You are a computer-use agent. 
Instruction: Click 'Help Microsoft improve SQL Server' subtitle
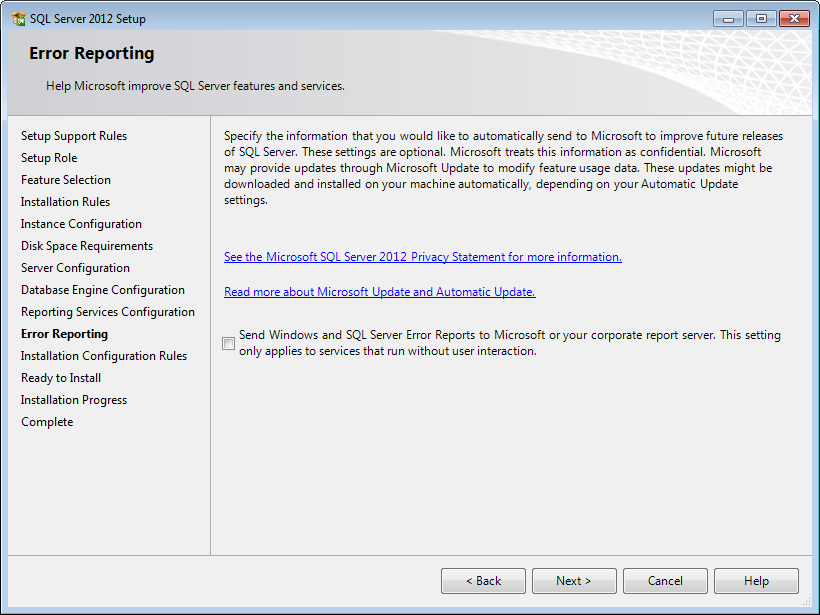[195, 86]
